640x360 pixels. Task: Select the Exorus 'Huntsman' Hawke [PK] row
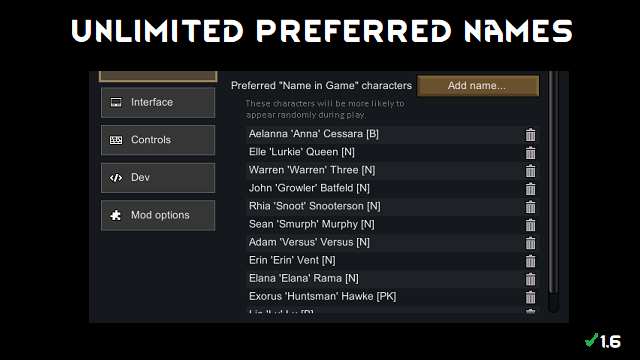point(392,297)
